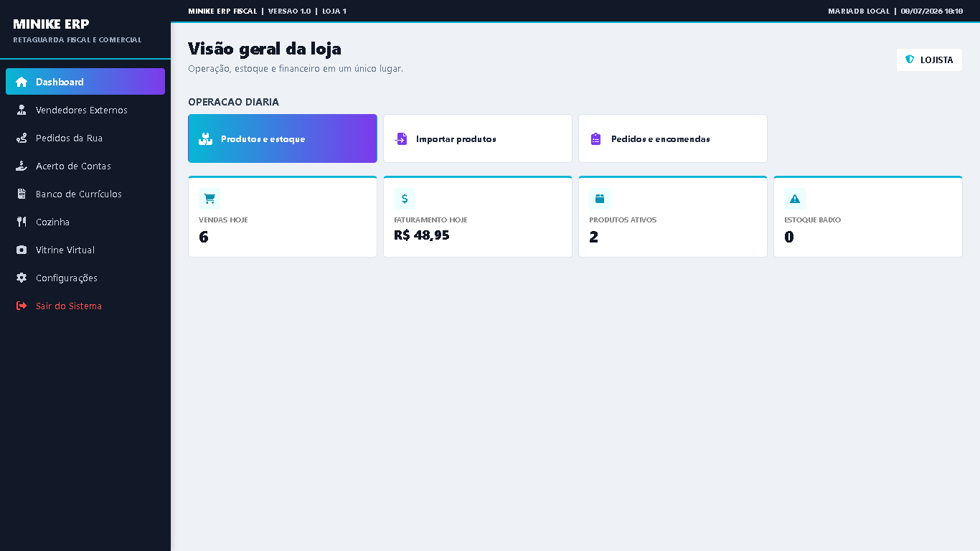The image size is (980, 551).
Task: Click the Operação, estoque e financeiro subtitle
Action: point(296,69)
